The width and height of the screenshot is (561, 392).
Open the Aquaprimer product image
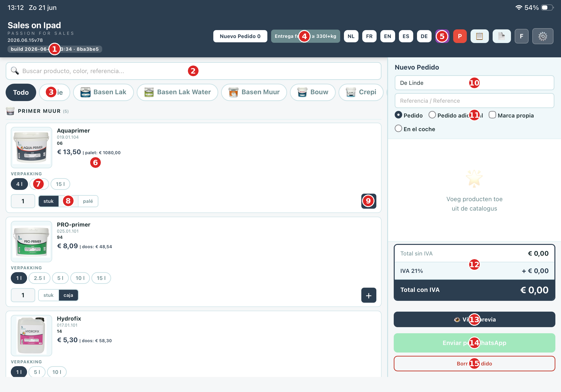(31, 147)
